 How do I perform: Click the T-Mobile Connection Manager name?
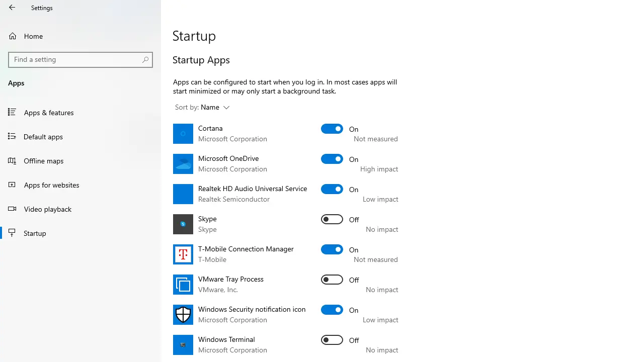click(246, 249)
